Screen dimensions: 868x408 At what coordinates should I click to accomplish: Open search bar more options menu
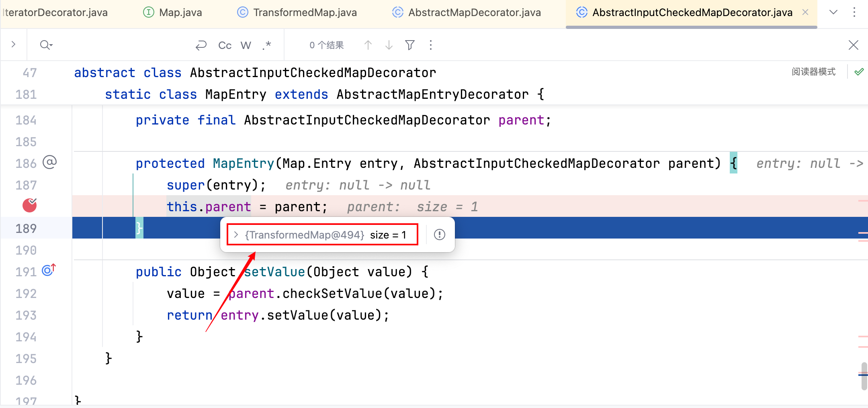coord(431,45)
